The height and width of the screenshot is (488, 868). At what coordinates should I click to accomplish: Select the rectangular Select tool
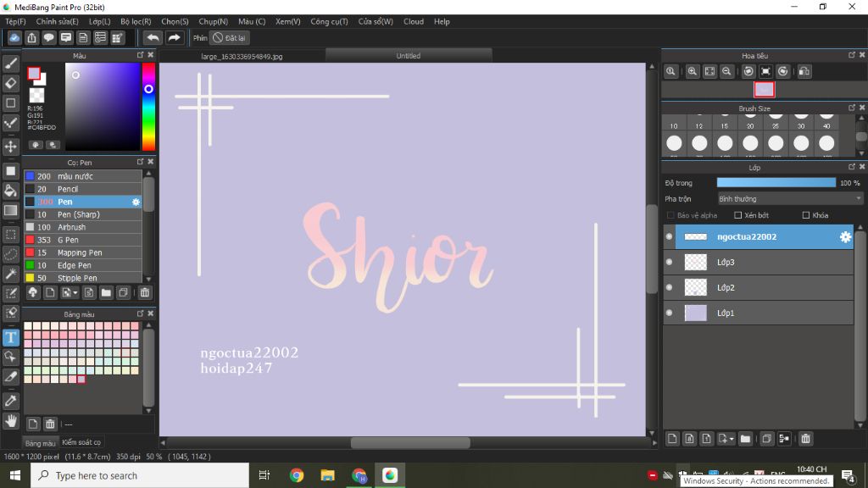(10, 235)
